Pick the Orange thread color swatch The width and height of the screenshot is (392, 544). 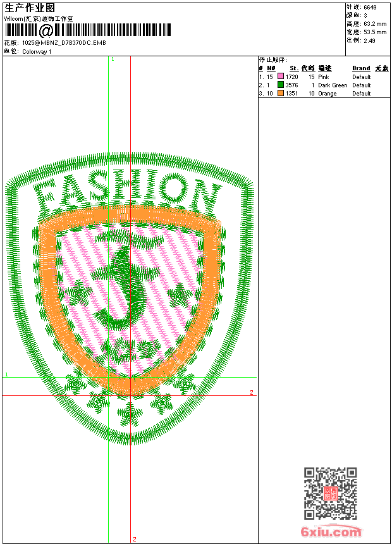[x=281, y=93]
